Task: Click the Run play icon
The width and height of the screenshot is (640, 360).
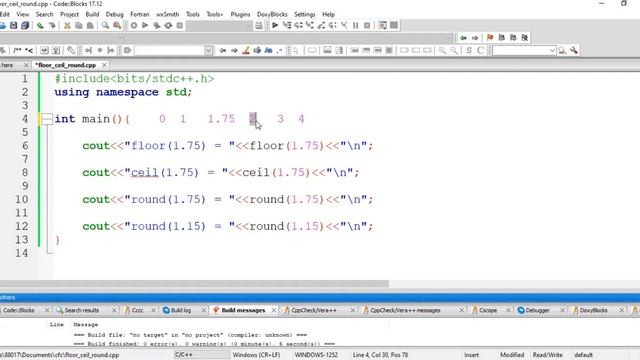Action: click(x=145, y=25)
